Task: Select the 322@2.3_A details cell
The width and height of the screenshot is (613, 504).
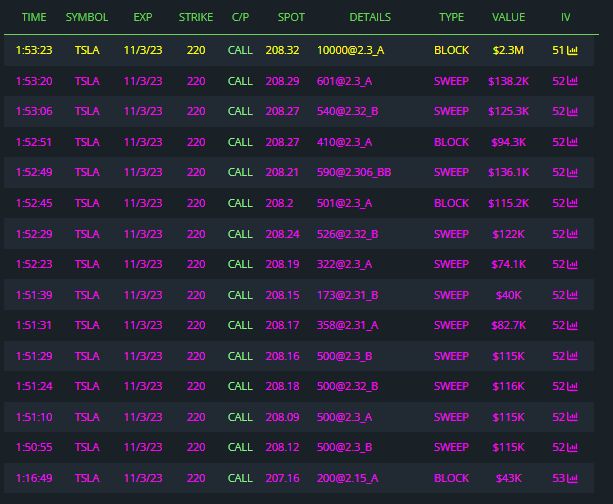Action: point(344,264)
